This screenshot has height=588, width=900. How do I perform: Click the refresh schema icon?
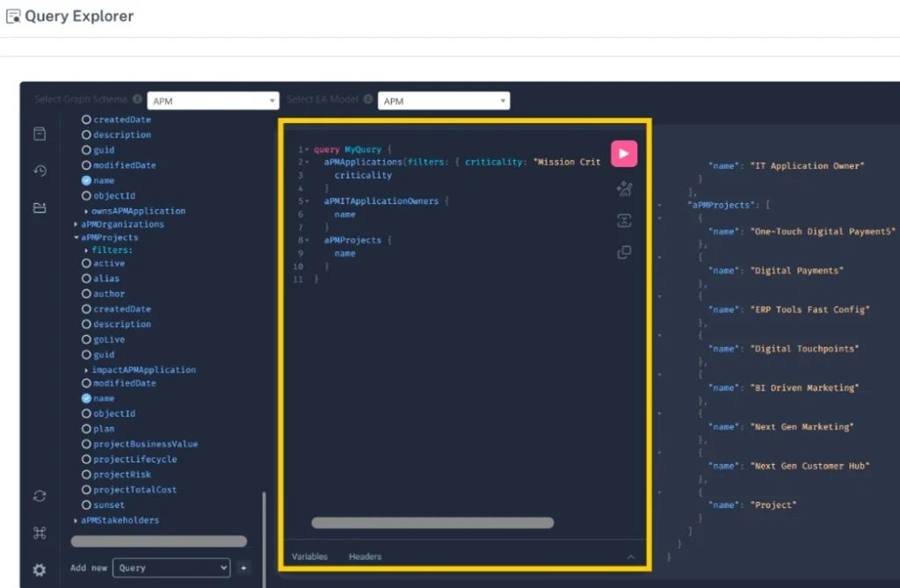coord(39,496)
